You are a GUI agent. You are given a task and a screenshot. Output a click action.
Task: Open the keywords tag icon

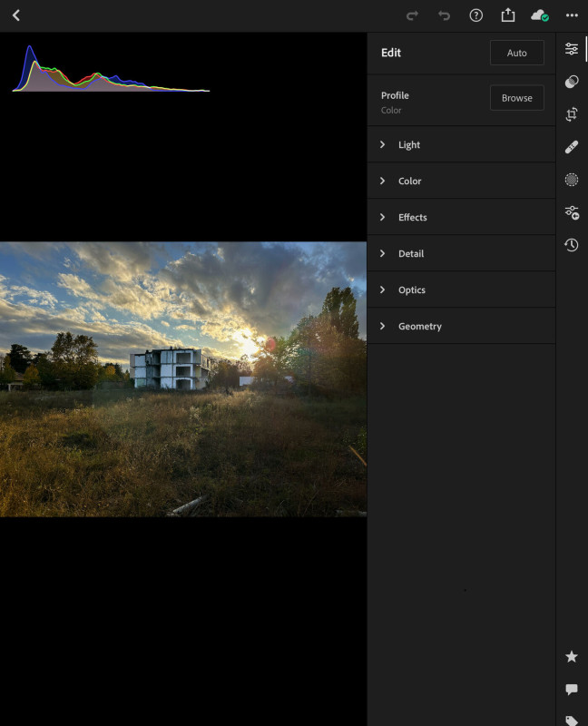tap(572, 721)
